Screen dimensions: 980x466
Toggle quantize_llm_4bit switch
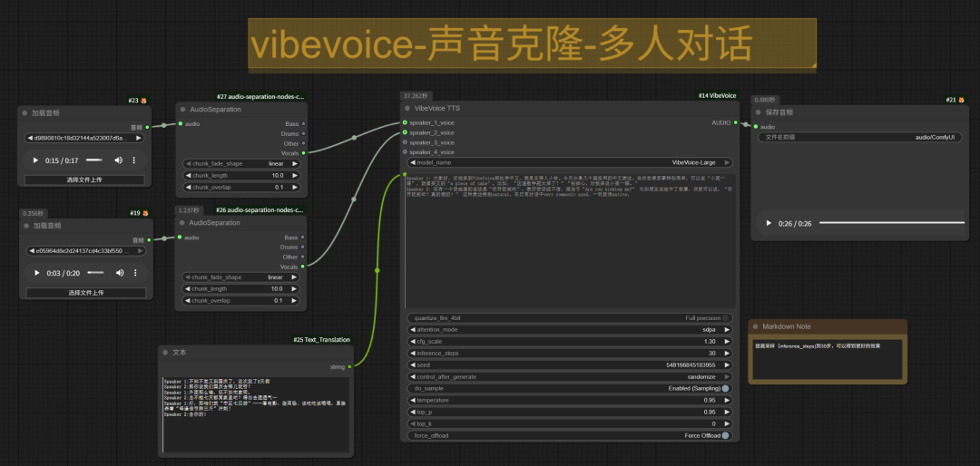click(725, 318)
